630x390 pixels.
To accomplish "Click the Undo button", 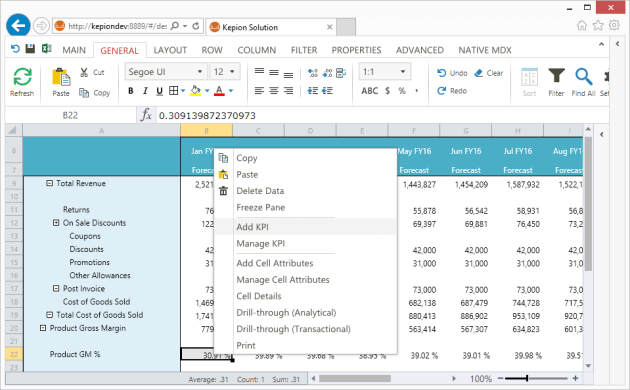I will point(452,73).
